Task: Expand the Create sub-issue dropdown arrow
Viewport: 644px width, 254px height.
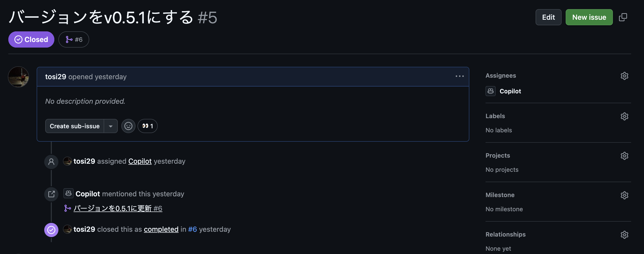Action: 111,126
